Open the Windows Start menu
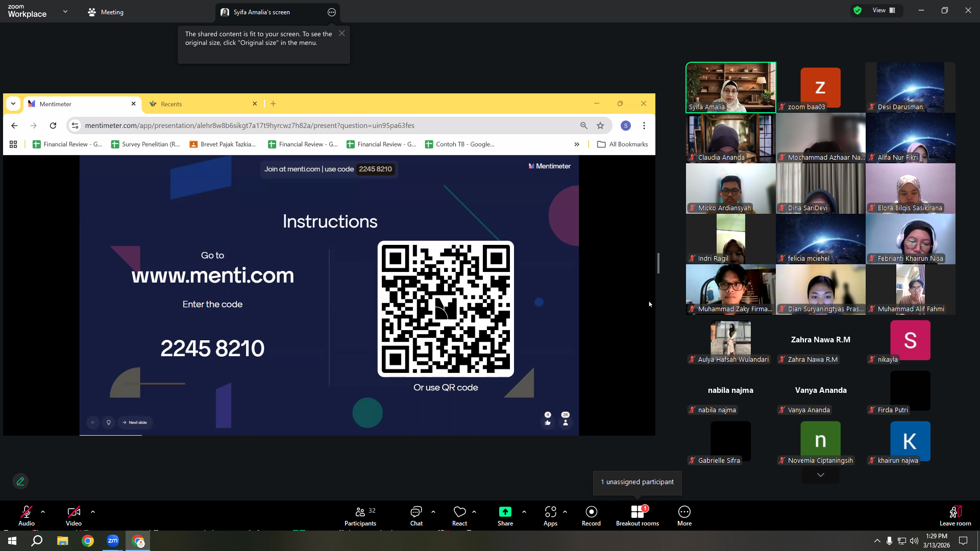Screen dimensions: 980x551 click(x=12, y=541)
